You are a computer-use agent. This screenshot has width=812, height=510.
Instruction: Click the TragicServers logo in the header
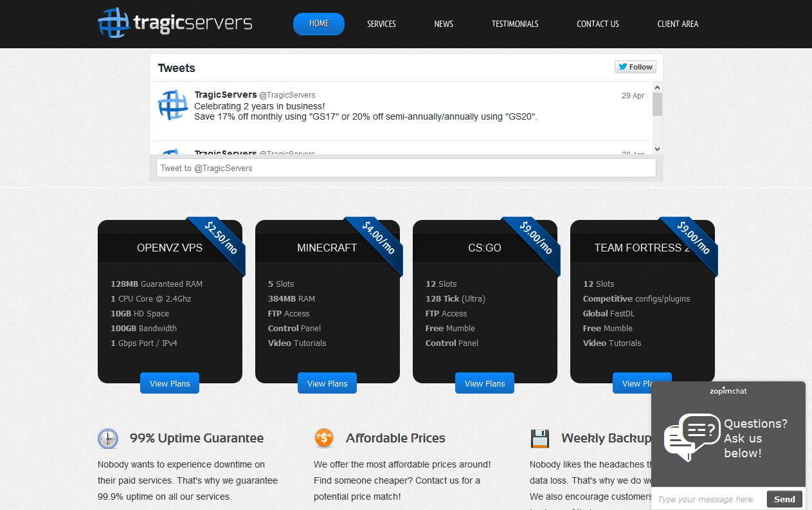click(175, 23)
